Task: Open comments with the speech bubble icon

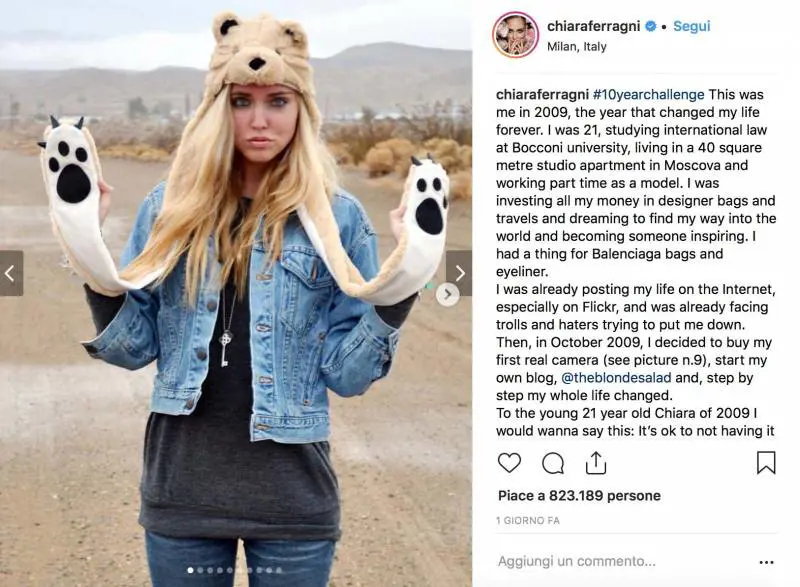Action: [553, 463]
